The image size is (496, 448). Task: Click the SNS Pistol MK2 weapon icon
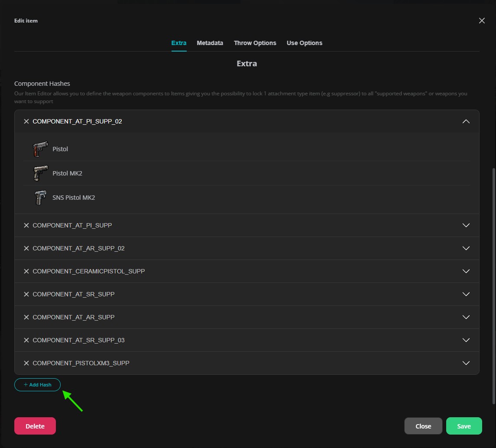tap(39, 197)
